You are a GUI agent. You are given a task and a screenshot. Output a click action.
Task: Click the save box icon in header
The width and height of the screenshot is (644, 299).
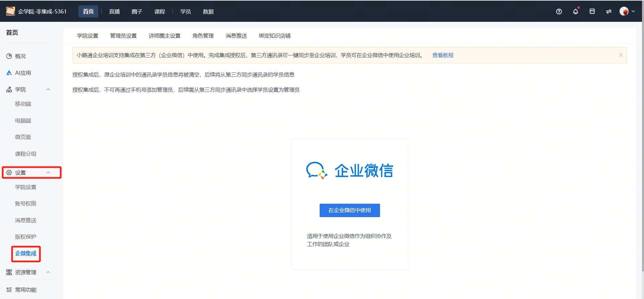592,11
